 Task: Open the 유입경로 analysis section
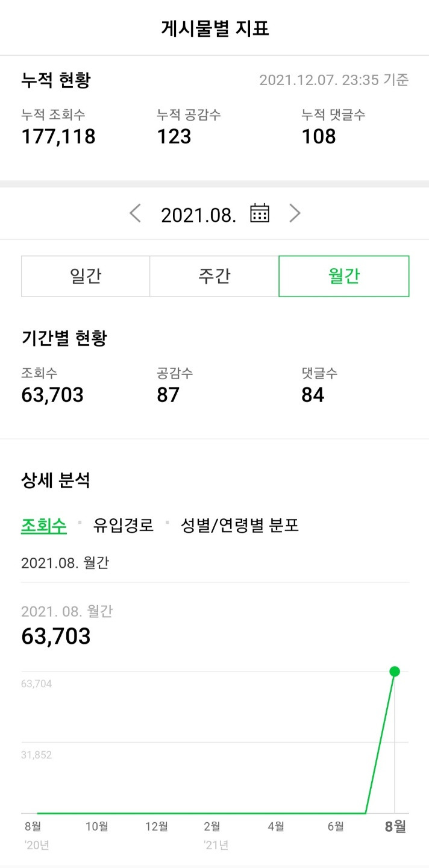point(123,526)
